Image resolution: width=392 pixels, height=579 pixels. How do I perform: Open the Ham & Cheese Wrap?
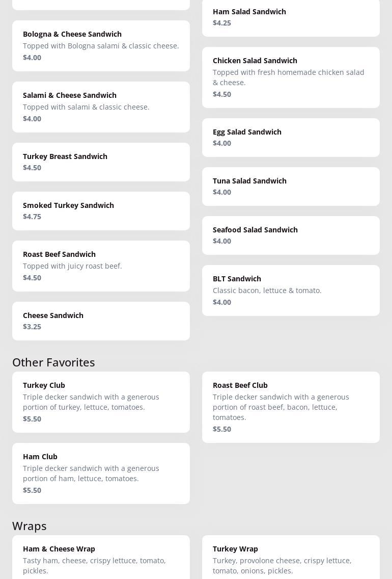pos(101,558)
